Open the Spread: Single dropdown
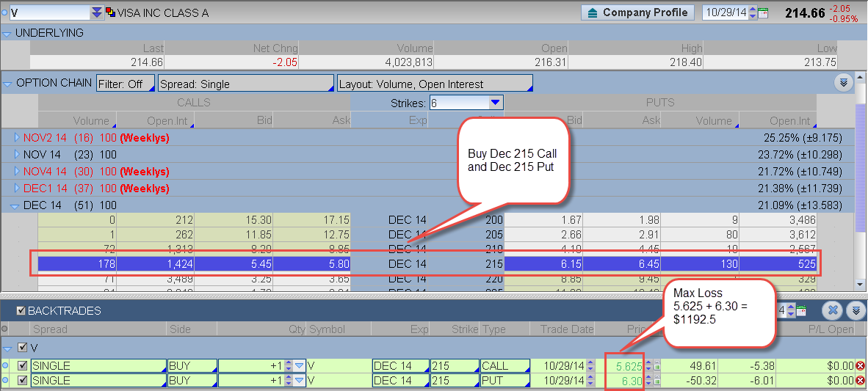This screenshot has height=391, width=868. tap(246, 84)
